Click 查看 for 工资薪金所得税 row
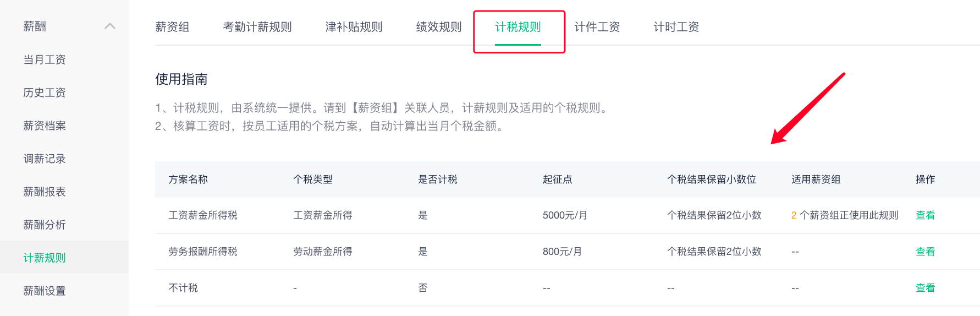980x316 pixels. 925,215
